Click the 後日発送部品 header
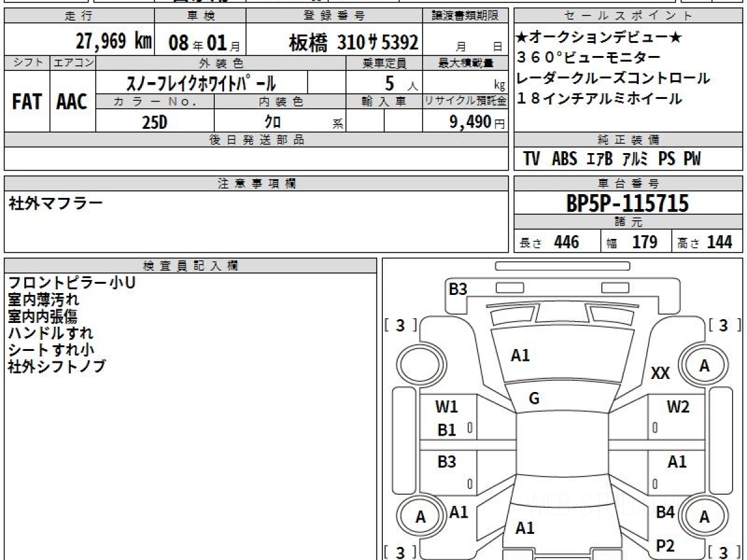 [256, 140]
